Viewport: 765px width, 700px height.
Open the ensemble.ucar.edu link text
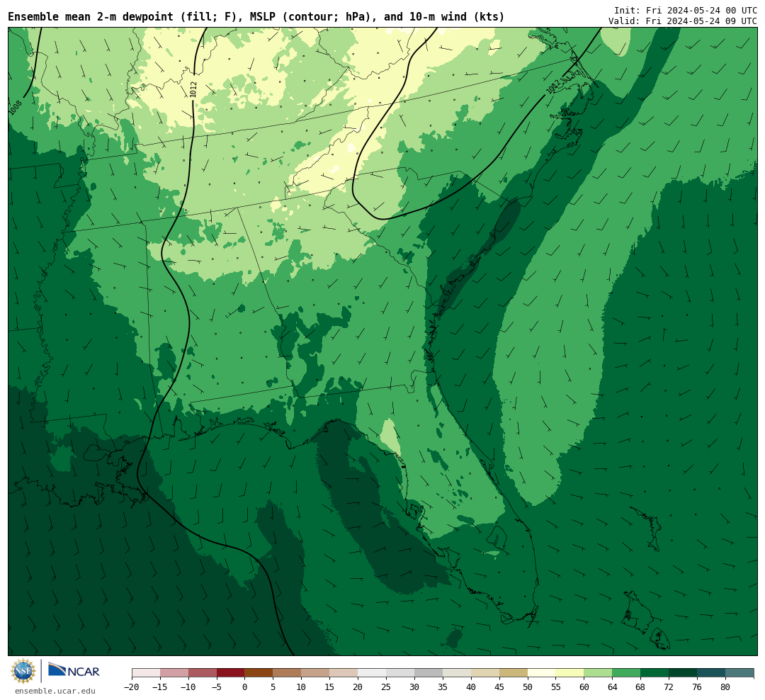55,691
